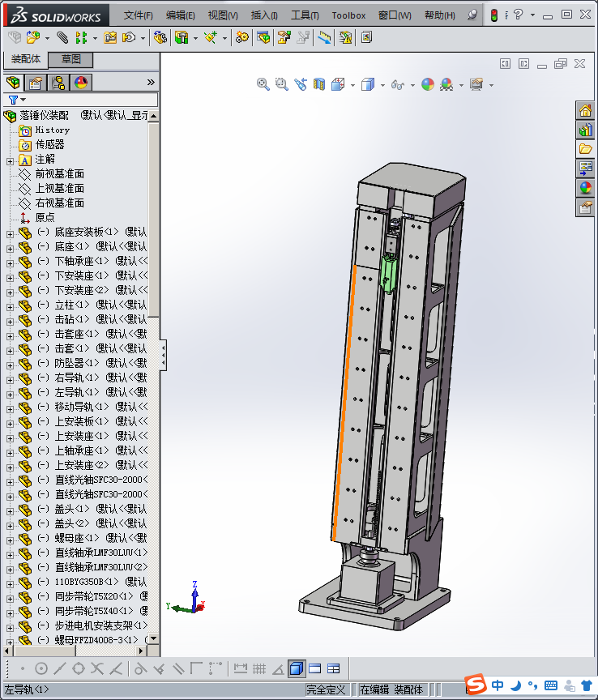Open the FeatureManager design tree tab
The width and height of the screenshot is (598, 700).
(14, 82)
